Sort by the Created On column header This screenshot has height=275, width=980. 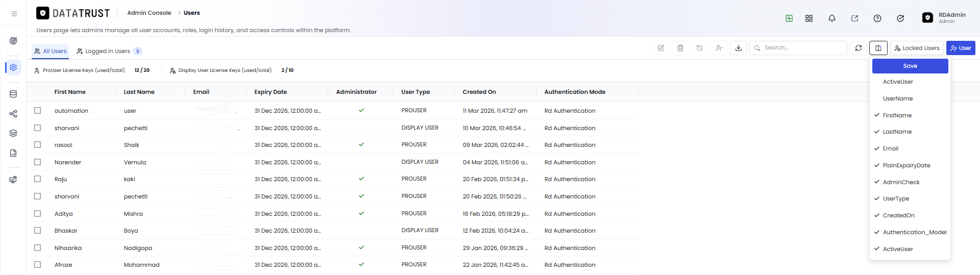tap(479, 92)
